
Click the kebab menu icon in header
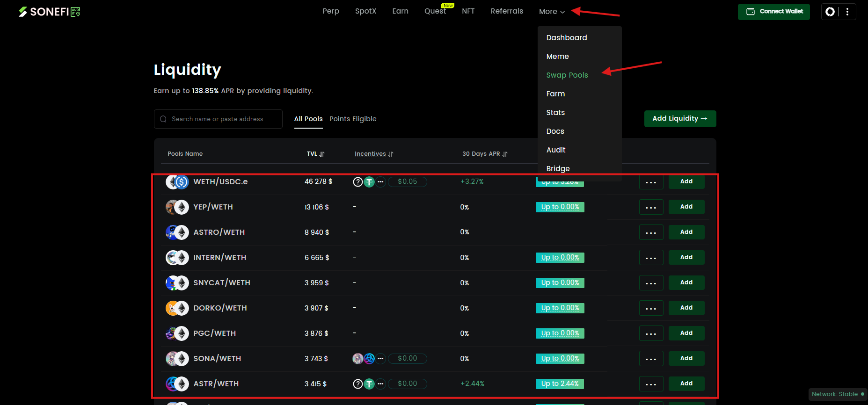pos(847,12)
